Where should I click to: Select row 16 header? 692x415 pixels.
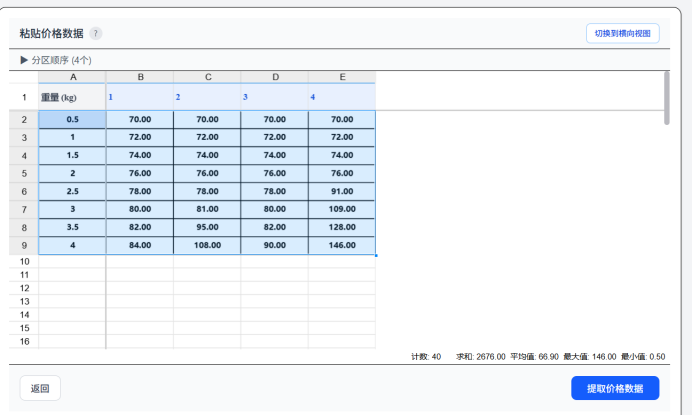pos(24,341)
